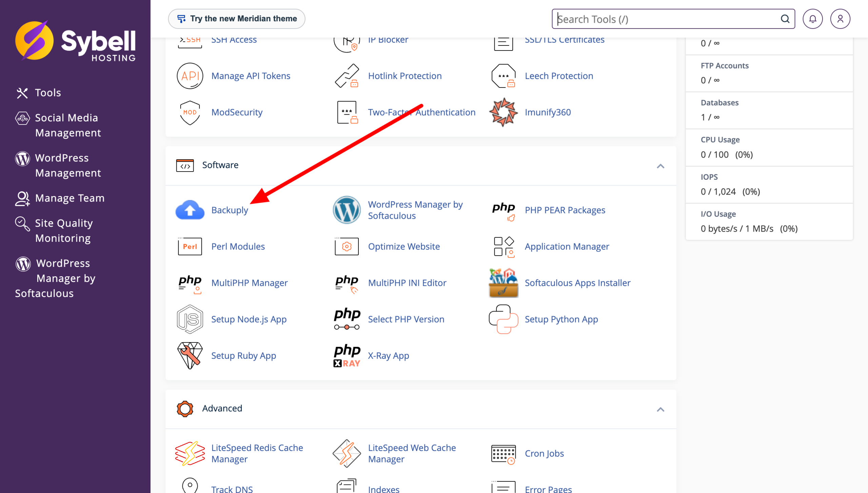Open the ModSecurity shield icon
This screenshot has width=868, height=493.
pyautogui.click(x=190, y=113)
